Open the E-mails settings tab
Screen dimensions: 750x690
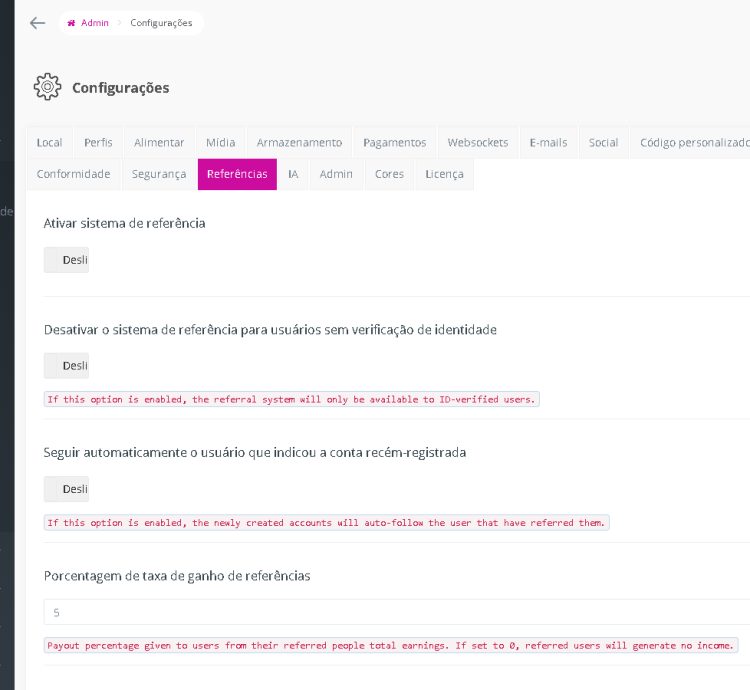pyautogui.click(x=548, y=143)
